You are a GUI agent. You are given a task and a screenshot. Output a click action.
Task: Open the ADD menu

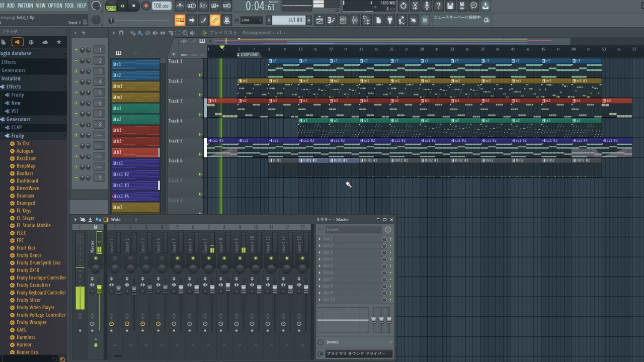(11, 6)
